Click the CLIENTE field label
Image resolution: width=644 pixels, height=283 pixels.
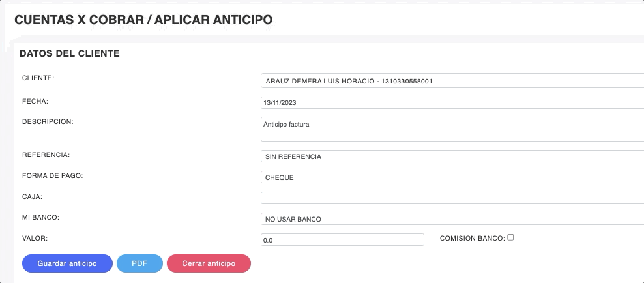38,78
